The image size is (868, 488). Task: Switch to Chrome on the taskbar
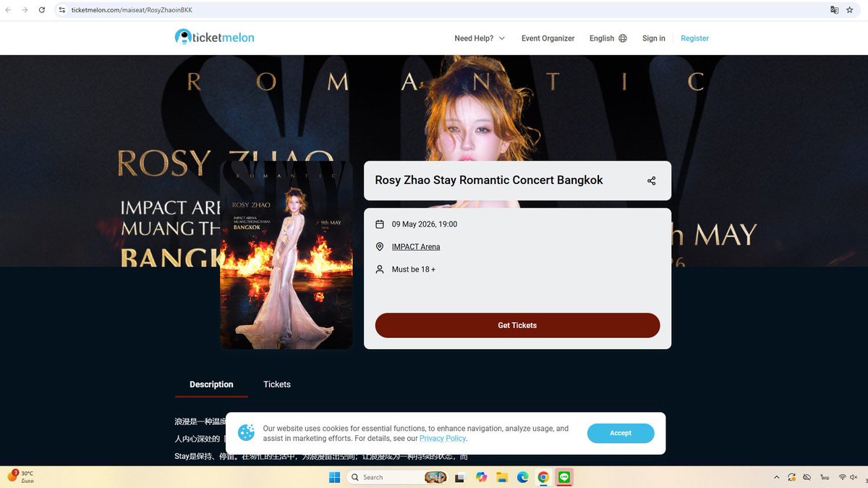[x=543, y=477]
